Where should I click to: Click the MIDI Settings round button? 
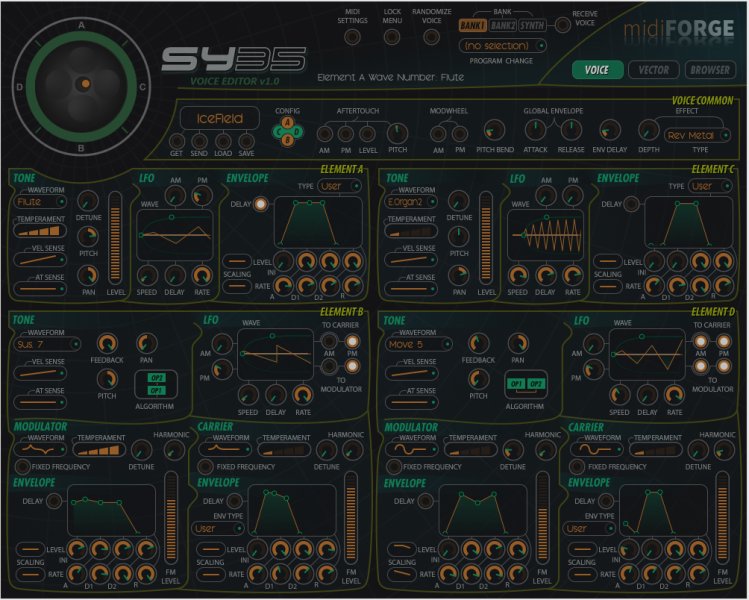pos(353,37)
